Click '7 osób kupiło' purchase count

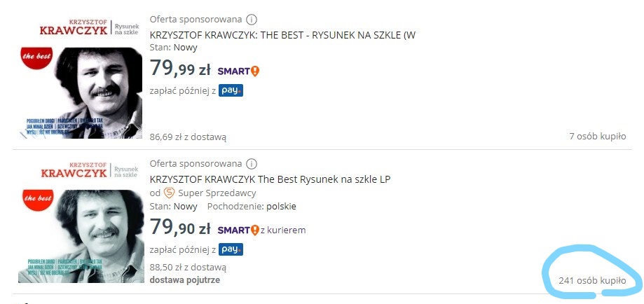coord(597,137)
